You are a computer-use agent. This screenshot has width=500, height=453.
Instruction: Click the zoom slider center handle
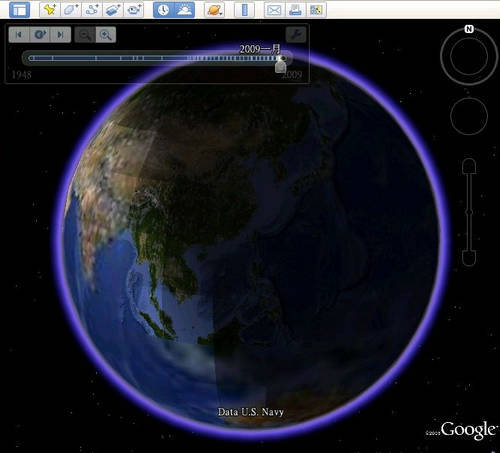pyautogui.click(x=469, y=212)
